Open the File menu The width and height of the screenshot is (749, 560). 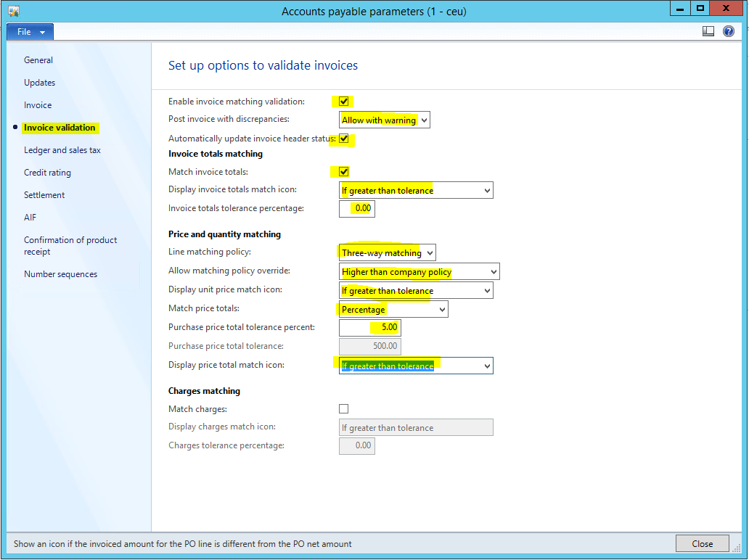(x=30, y=32)
